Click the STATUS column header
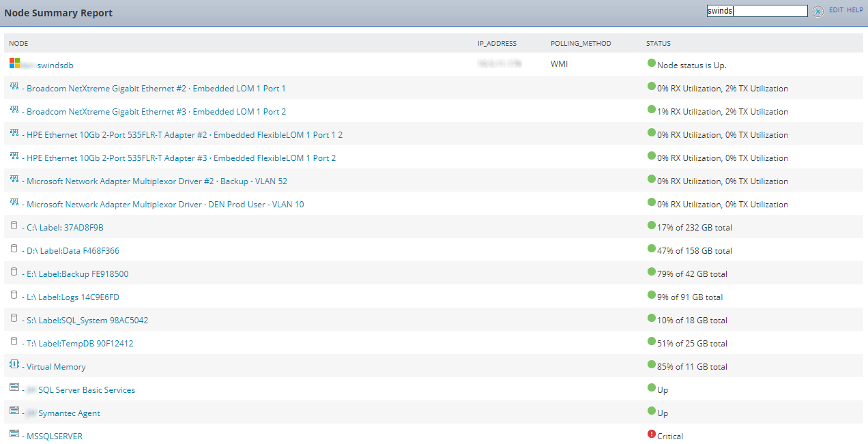This screenshot has width=868, height=444. click(x=659, y=44)
